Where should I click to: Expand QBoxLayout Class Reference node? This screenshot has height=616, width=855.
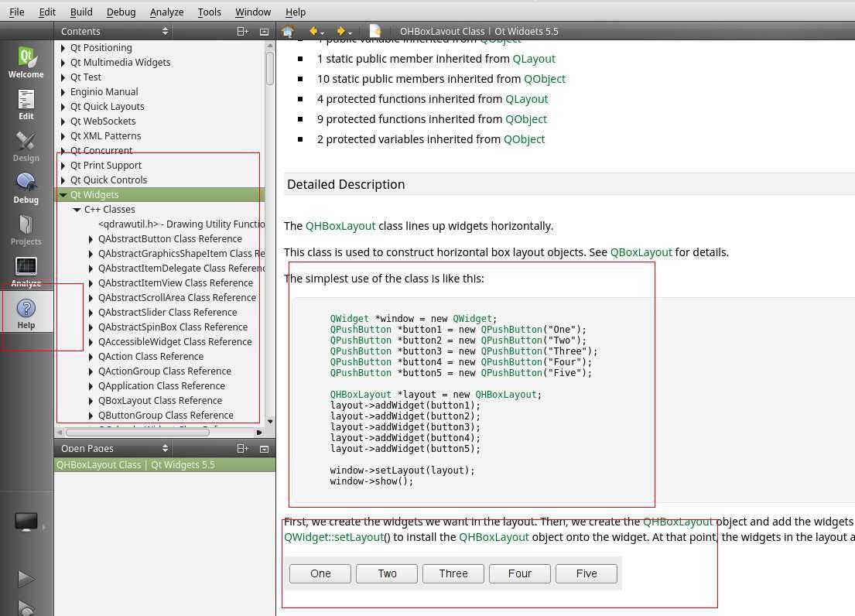(91, 401)
